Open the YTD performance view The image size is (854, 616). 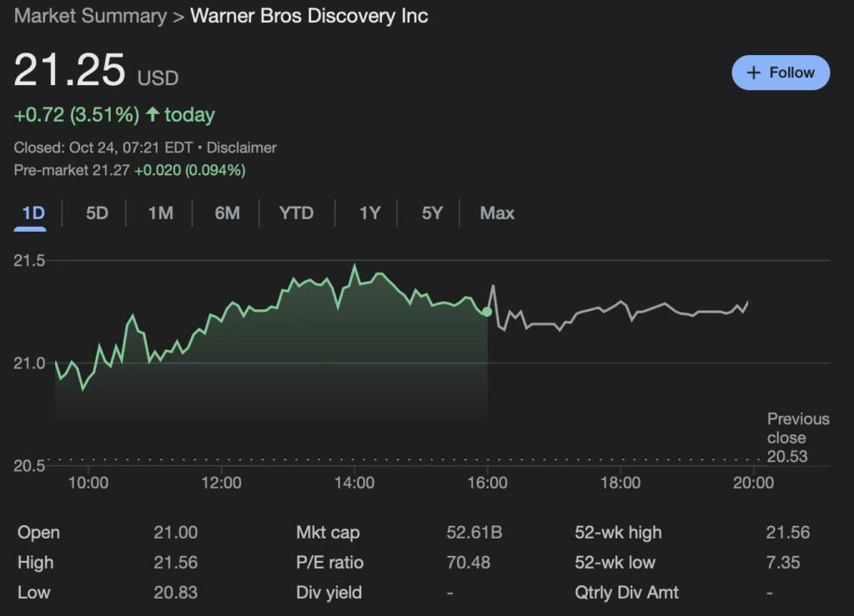click(294, 213)
